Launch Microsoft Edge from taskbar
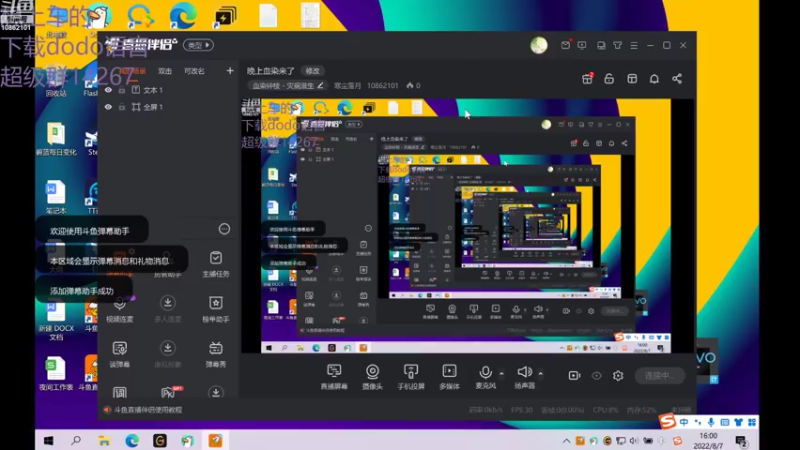The image size is (800, 450). pos(132,440)
